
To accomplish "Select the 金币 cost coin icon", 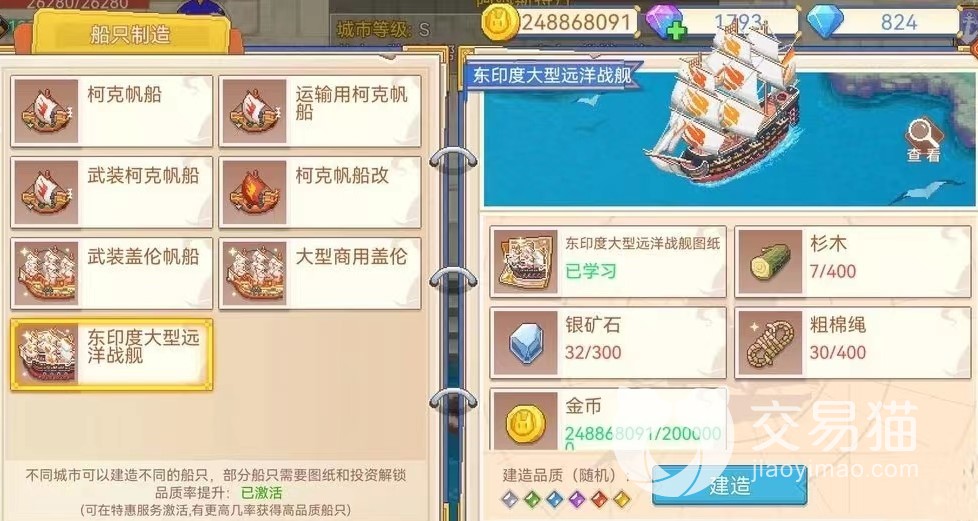I will (525, 421).
